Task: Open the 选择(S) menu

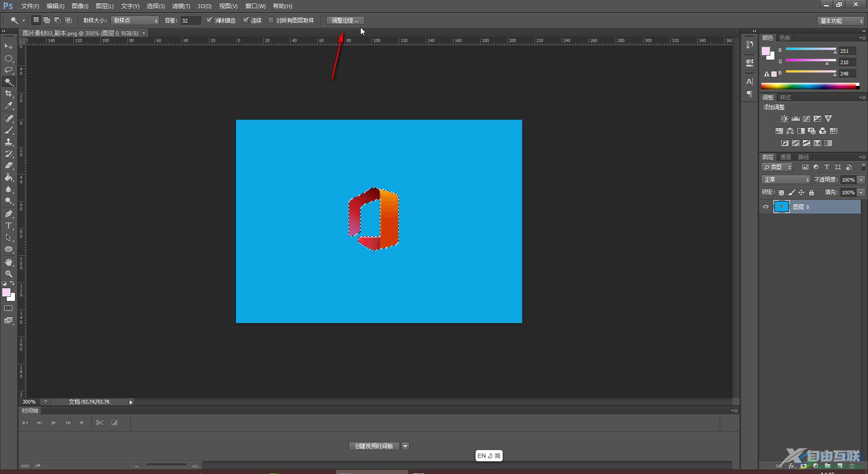Action: (156, 6)
